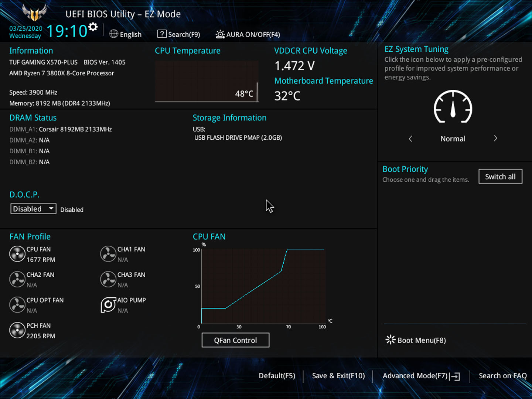The height and width of the screenshot is (399, 532).
Task: Click the PCH FAN icon
Action: 17,331
